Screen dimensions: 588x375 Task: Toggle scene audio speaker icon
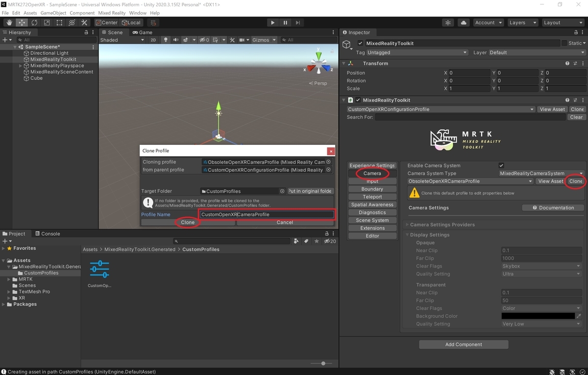click(175, 40)
